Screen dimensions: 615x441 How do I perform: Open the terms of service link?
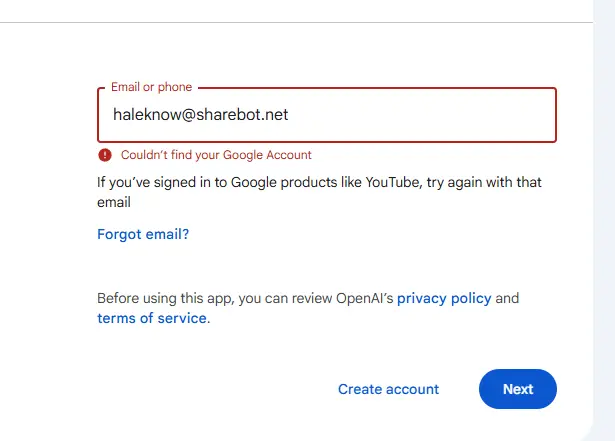point(152,318)
